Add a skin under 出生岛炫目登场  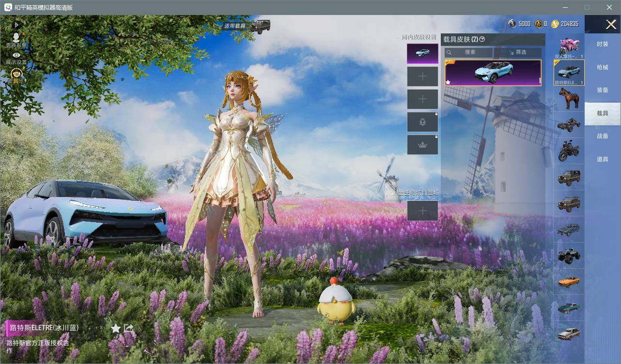click(422, 211)
